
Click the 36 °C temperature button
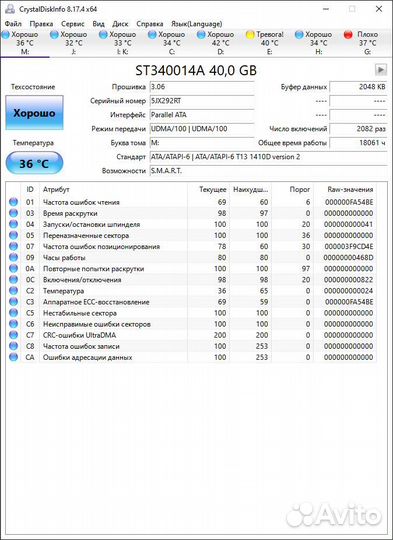click(x=34, y=163)
